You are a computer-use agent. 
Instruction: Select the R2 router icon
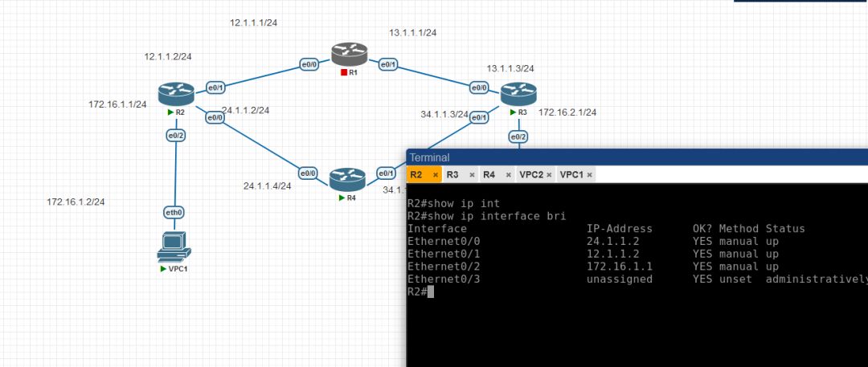click(176, 93)
